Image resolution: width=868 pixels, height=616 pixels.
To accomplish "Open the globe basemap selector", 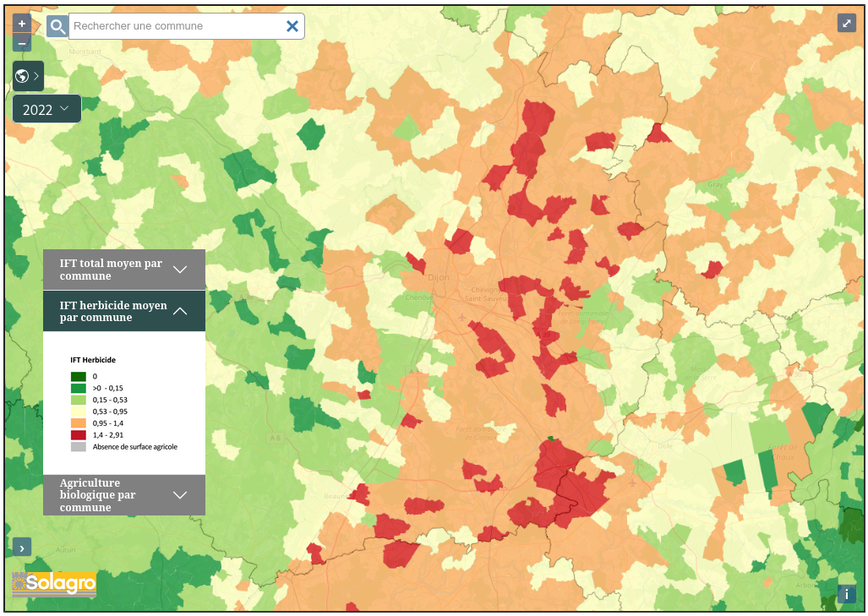I will [28, 76].
